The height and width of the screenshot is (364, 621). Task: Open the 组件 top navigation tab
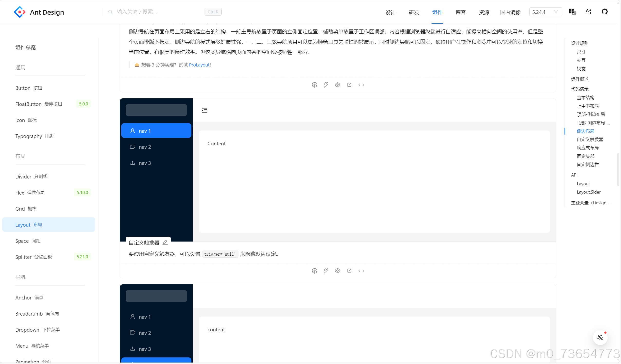[437, 12]
